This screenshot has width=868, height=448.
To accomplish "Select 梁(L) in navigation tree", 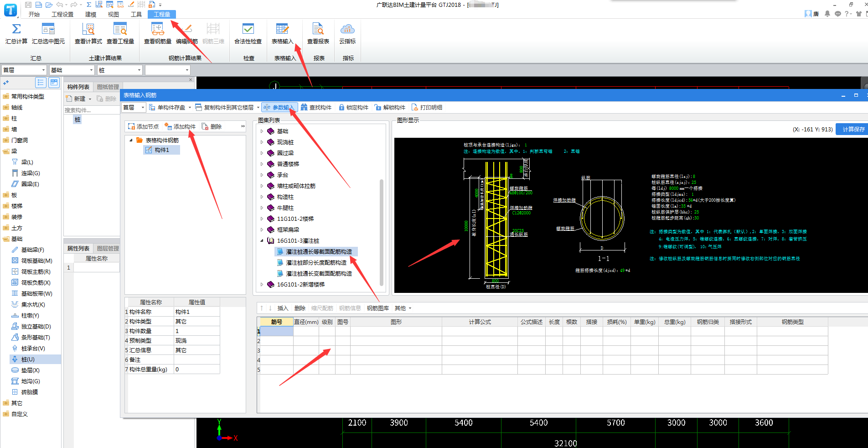I will (x=27, y=162).
